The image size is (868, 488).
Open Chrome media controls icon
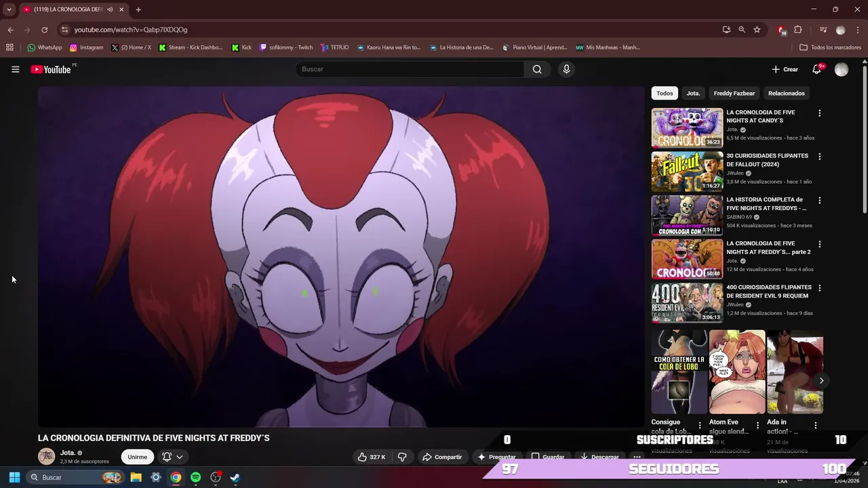pyautogui.click(x=823, y=30)
